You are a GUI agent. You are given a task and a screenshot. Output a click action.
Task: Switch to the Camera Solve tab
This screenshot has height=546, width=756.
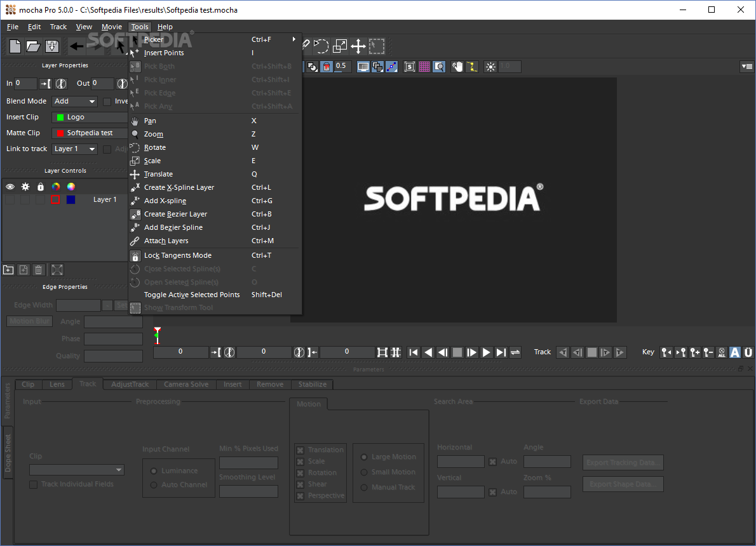186,385
